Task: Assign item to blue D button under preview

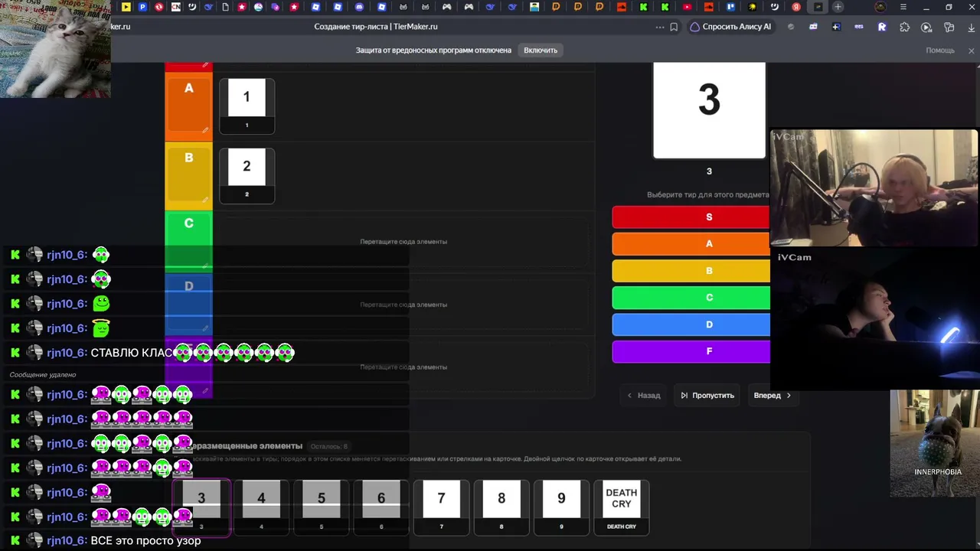Action: coord(691,324)
